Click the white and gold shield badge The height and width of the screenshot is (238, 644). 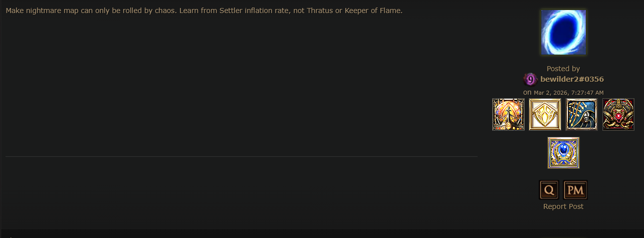click(x=545, y=114)
